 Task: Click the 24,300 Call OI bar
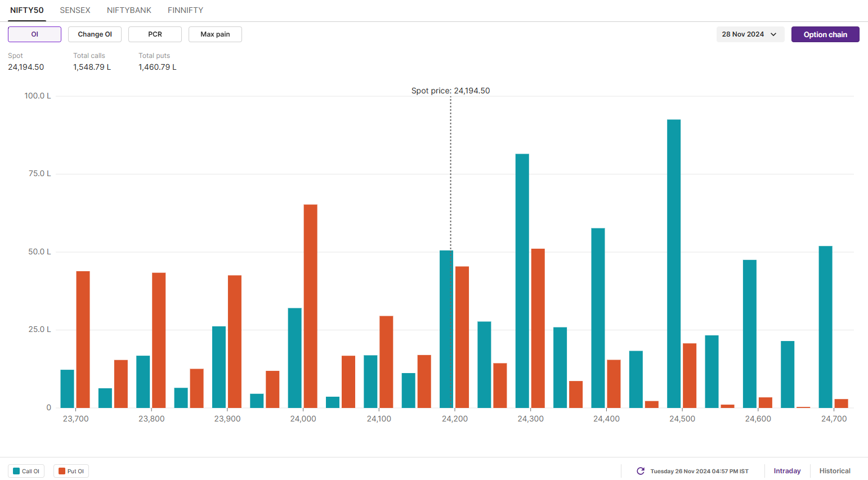pyautogui.click(x=522, y=281)
